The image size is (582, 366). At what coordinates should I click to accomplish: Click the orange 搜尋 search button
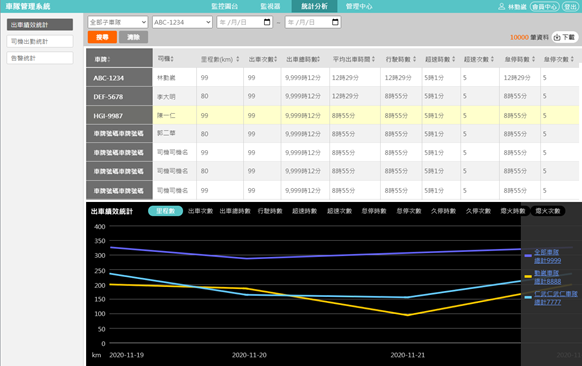[102, 37]
